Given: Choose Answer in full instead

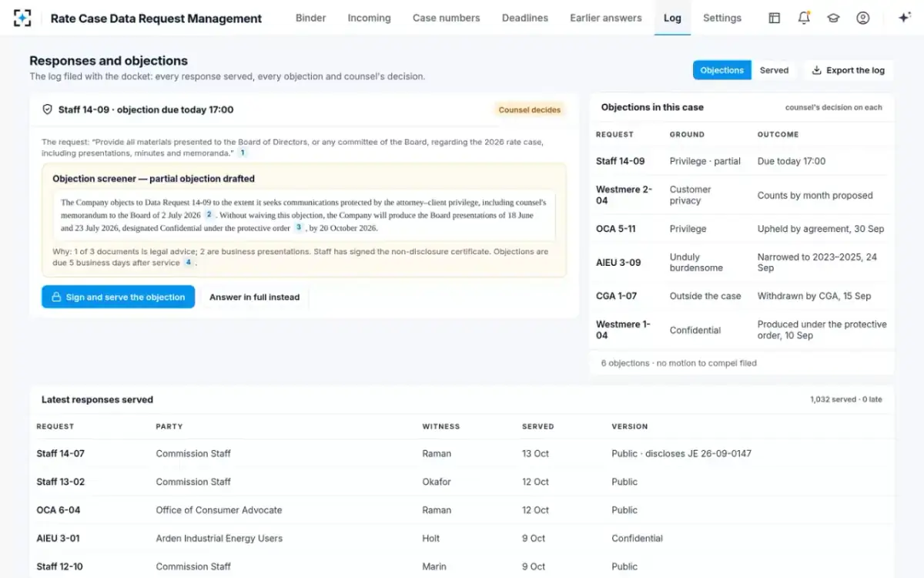Looking at the screenshot, I should (x=254, y=297).
